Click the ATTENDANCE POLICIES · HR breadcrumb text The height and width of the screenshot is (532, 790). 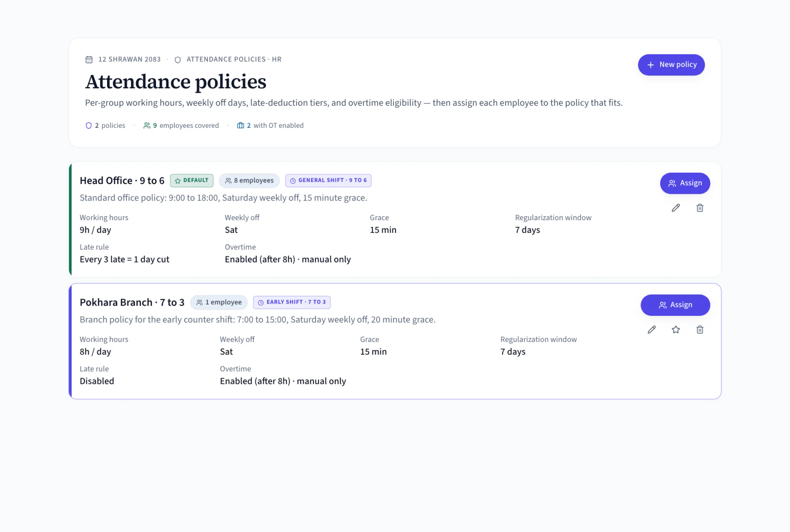coord(234,59)
